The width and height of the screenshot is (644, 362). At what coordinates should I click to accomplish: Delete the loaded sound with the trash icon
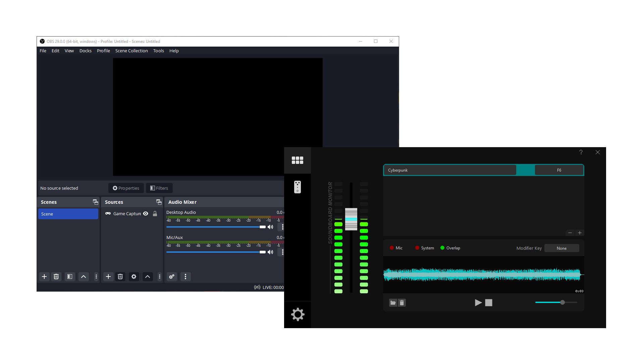(x=402, y=302)
